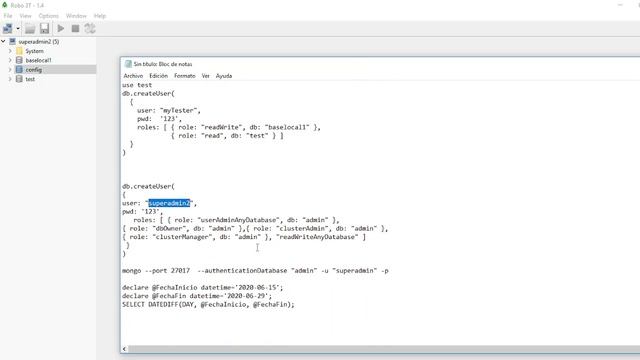The width and height of the screenshot is (640, 360).
Task: Open the Robo 3T Window menu
Action: tap(76, 16)
